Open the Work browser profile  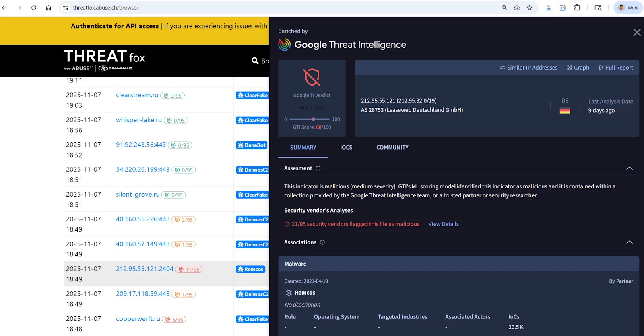click(x=628, y=8)
